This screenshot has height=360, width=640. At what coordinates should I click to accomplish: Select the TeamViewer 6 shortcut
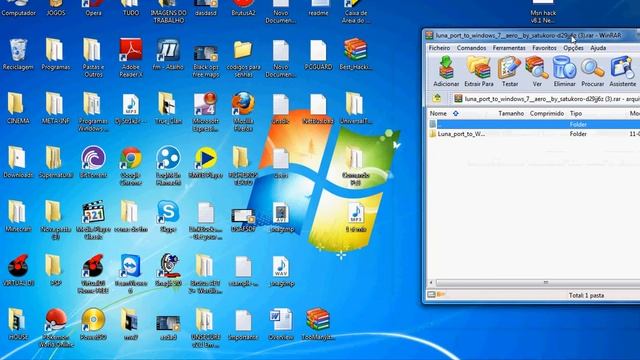(x=131, y=274)
